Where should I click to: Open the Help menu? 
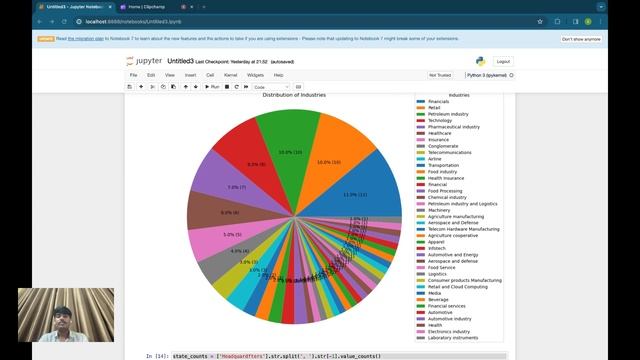[278, 75]
